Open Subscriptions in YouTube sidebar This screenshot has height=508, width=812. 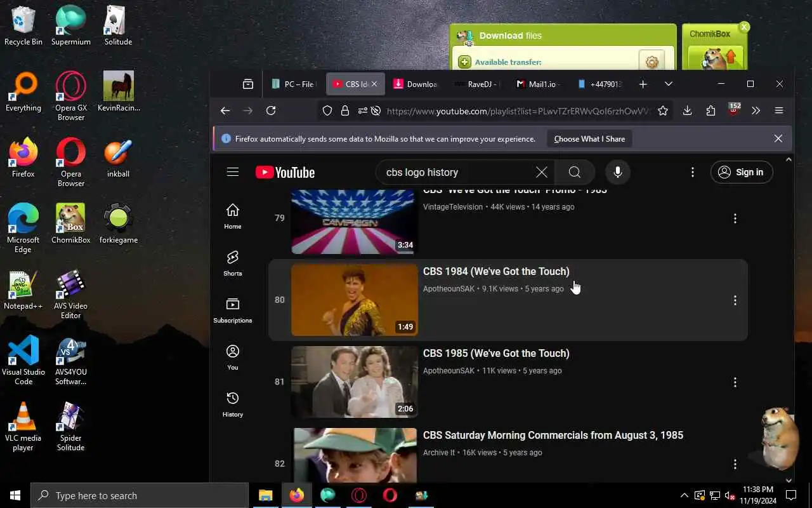(233, 311)
